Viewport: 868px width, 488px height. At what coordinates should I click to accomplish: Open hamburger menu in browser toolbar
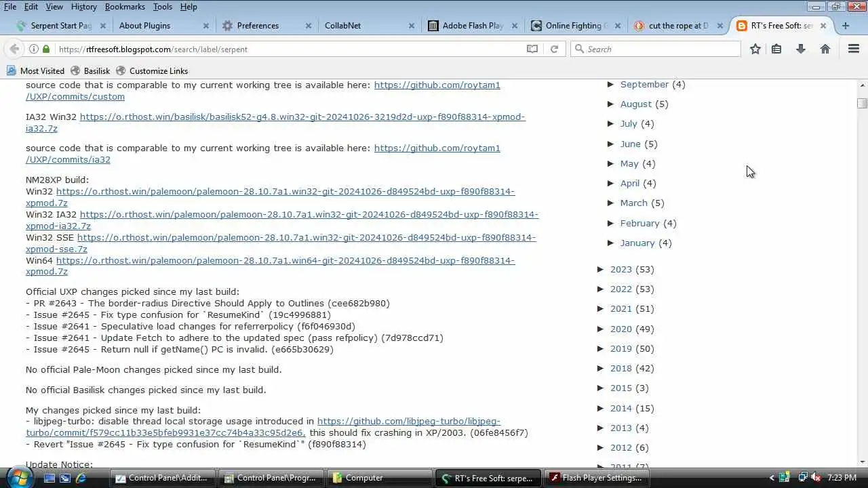pyautogui.click(x=854, y=49)
